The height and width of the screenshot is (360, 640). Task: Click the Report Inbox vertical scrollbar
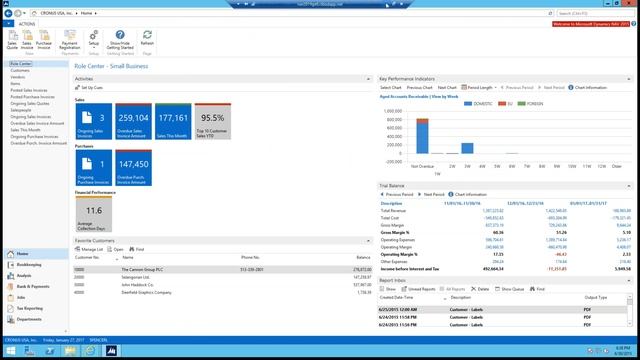[x=630, y=310]
